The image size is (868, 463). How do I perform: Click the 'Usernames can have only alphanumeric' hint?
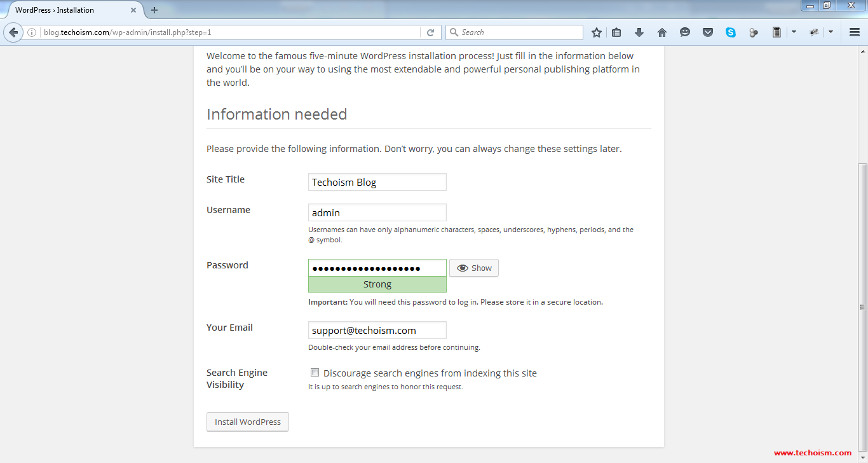click(471, 235)
